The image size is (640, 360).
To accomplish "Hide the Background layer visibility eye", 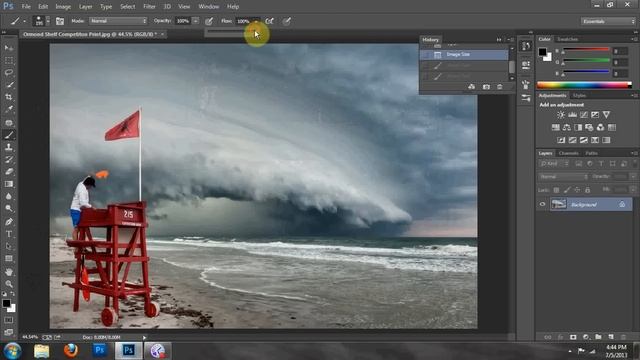I will pos(542,204).
